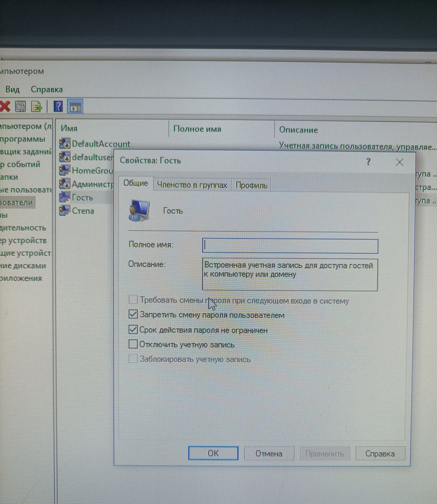Click the blue help question-mark toolbar icon
437x504 pixels.
pos(58,106)
